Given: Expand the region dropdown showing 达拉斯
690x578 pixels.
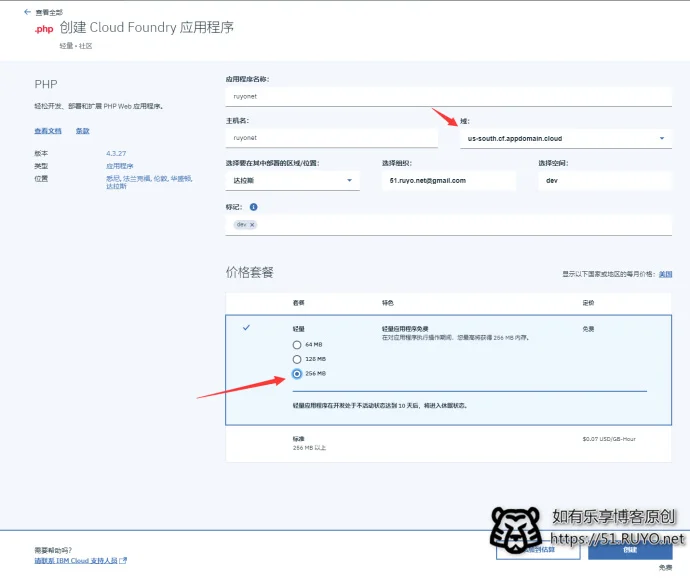Looking at the screenshot, I should pos(293,180).
